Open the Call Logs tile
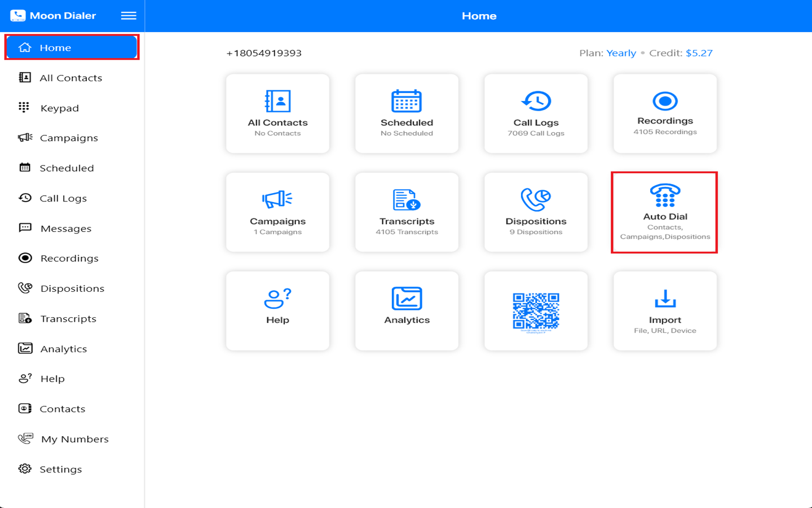The image size is (812, 508). [536, 113]
